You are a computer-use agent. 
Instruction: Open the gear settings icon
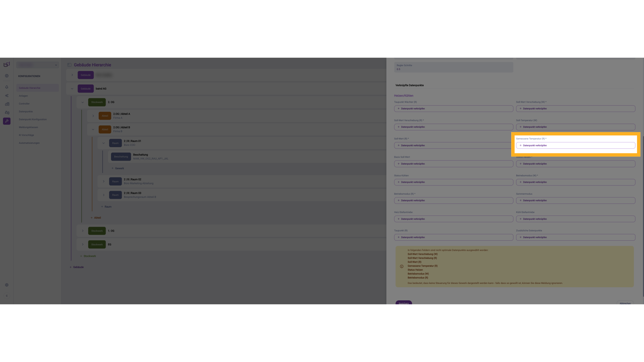pos(7,285)
